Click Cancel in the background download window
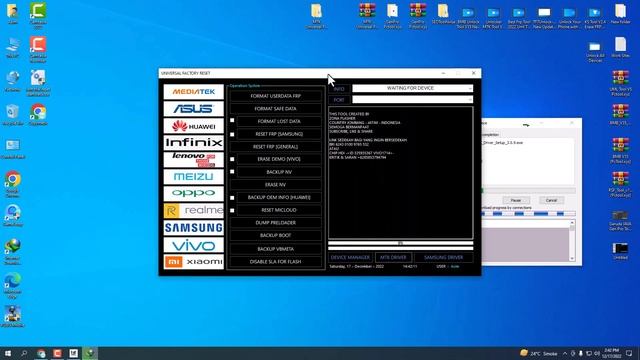640x360 pixels. tap(551, 200)
